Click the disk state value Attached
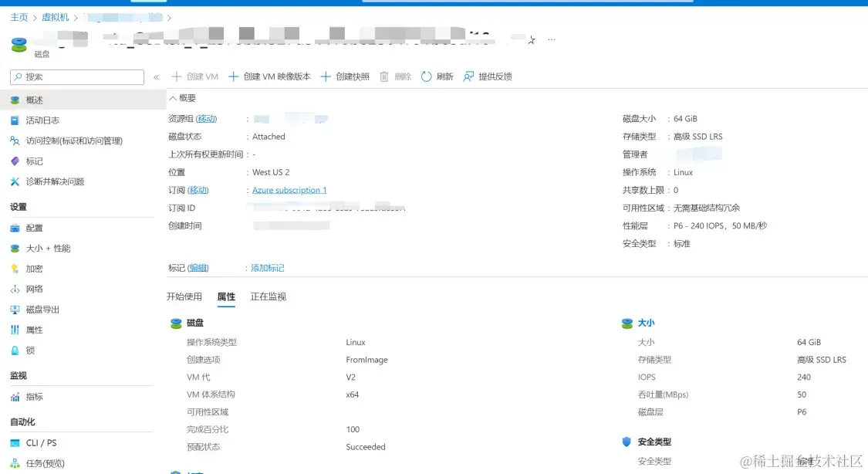 tap(269, 136)
